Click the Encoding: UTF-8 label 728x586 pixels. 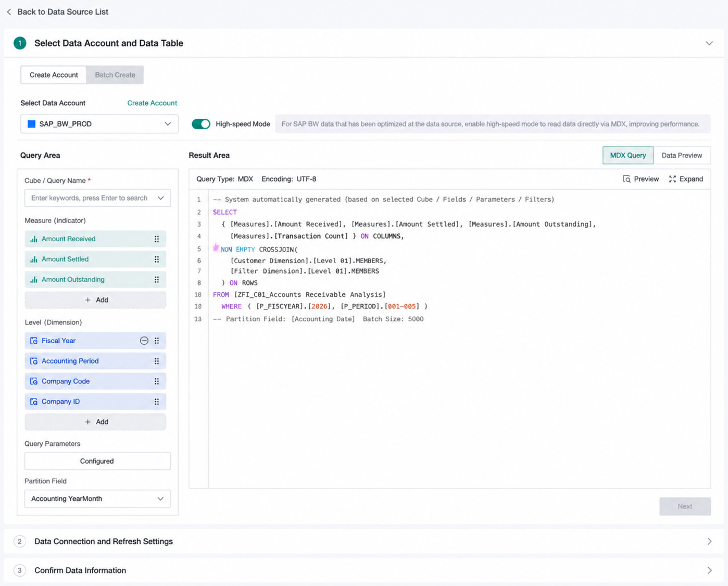[x=288, y=179]
